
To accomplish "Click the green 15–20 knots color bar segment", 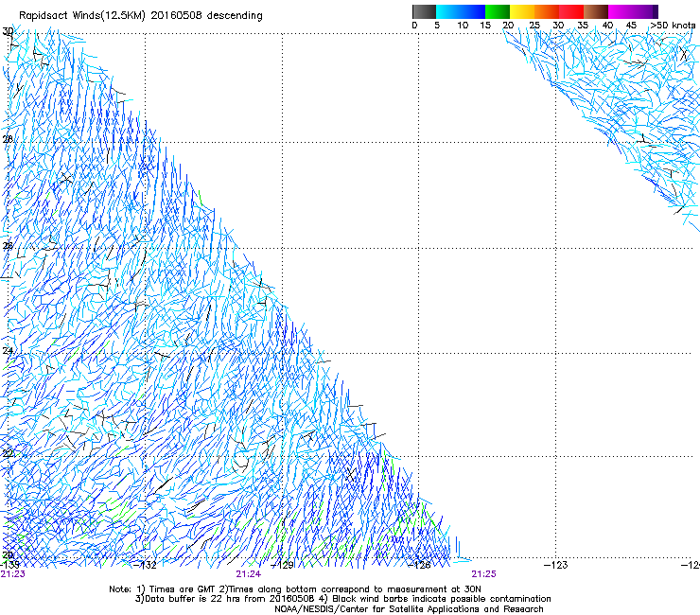I will [x=498, y=11].
